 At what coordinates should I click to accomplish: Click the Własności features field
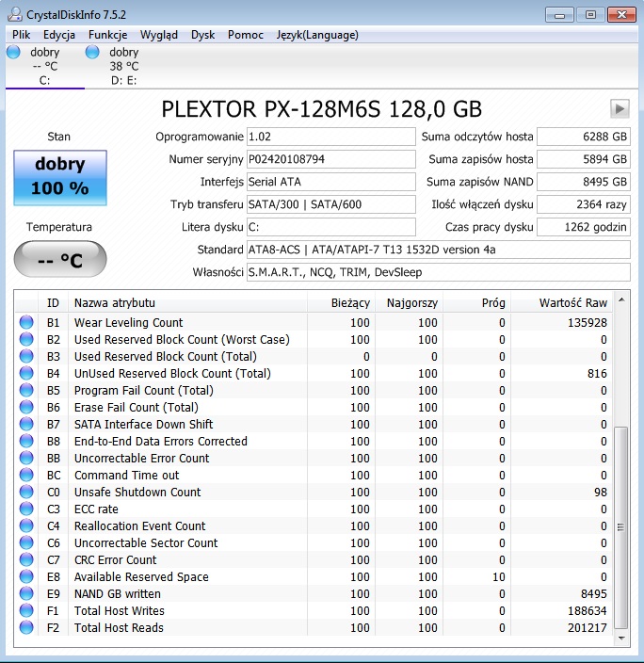coord(439,272)
